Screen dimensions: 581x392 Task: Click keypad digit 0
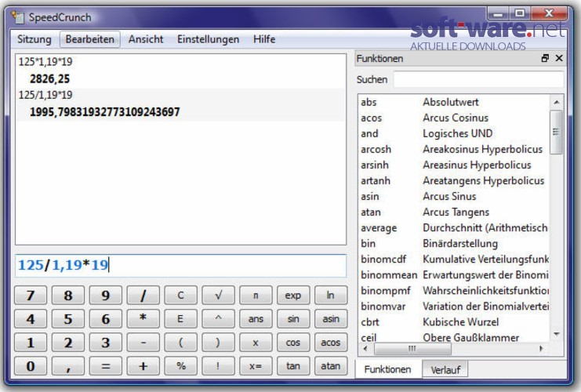(31, 366)
